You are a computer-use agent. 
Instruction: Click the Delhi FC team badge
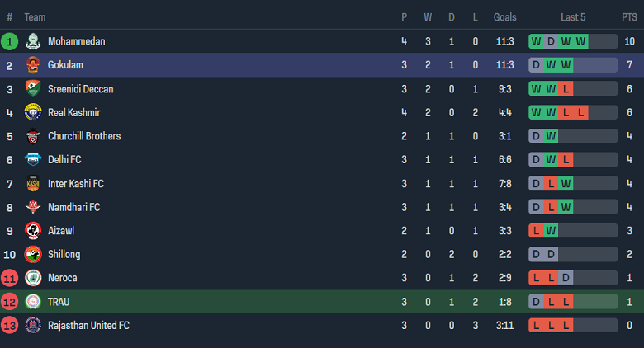tap(33, 160)
